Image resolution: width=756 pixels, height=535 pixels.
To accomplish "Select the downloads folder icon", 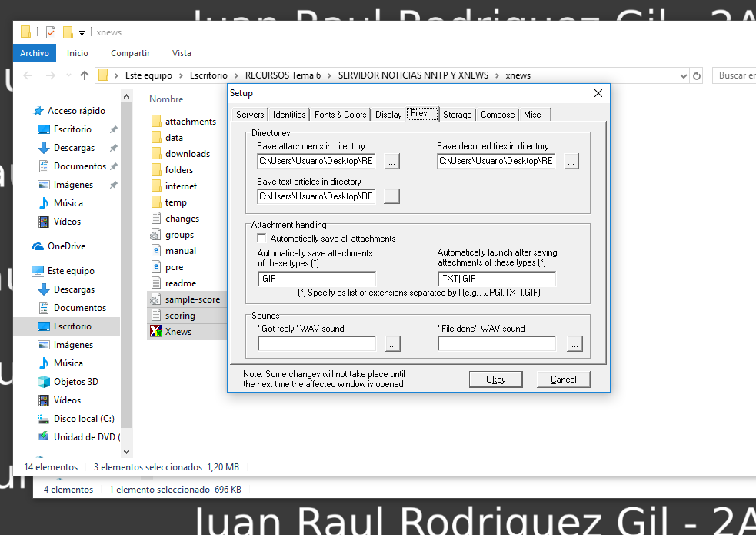I will point(156,153).
